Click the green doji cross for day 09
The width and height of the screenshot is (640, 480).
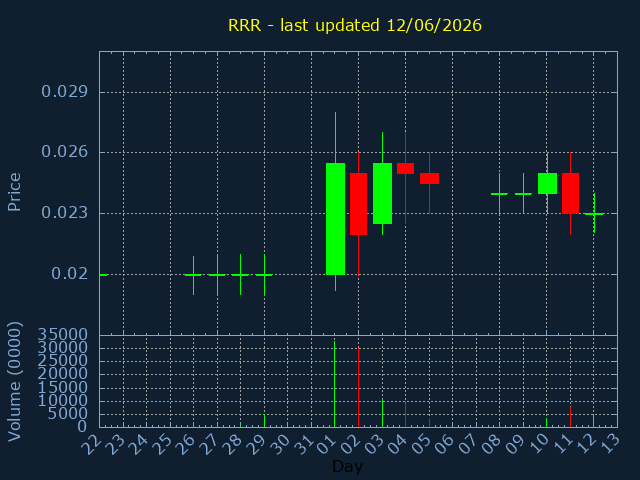point(524,194)
